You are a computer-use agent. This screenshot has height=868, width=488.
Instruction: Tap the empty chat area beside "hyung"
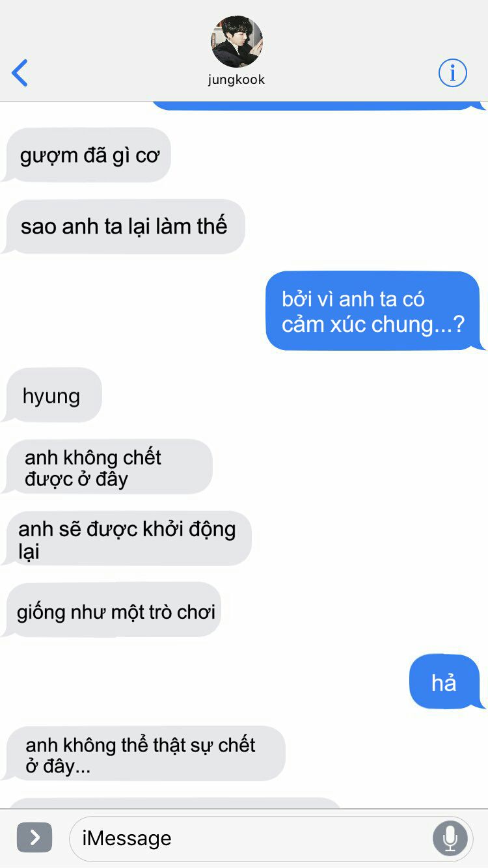[293, 396]
